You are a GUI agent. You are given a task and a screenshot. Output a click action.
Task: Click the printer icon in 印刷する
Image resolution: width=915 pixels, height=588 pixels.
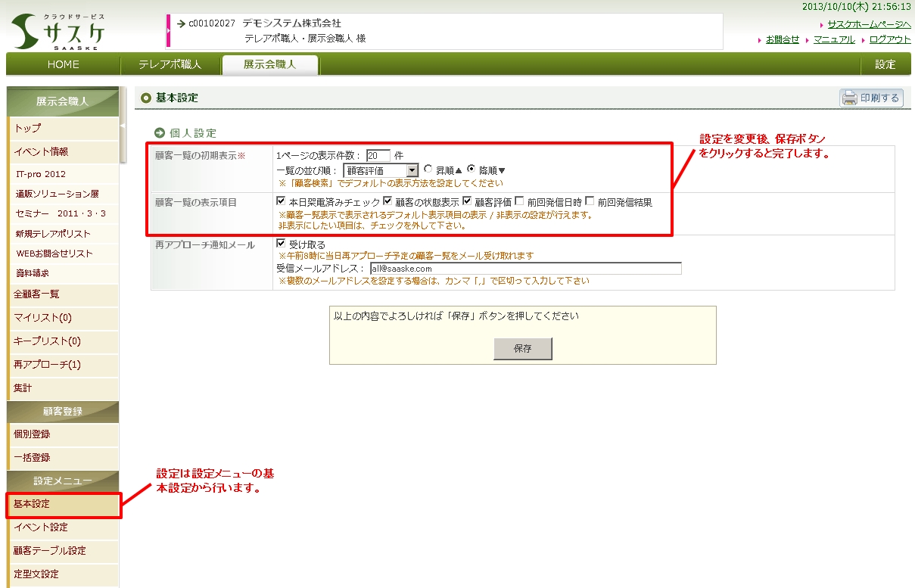pos(850,98)
